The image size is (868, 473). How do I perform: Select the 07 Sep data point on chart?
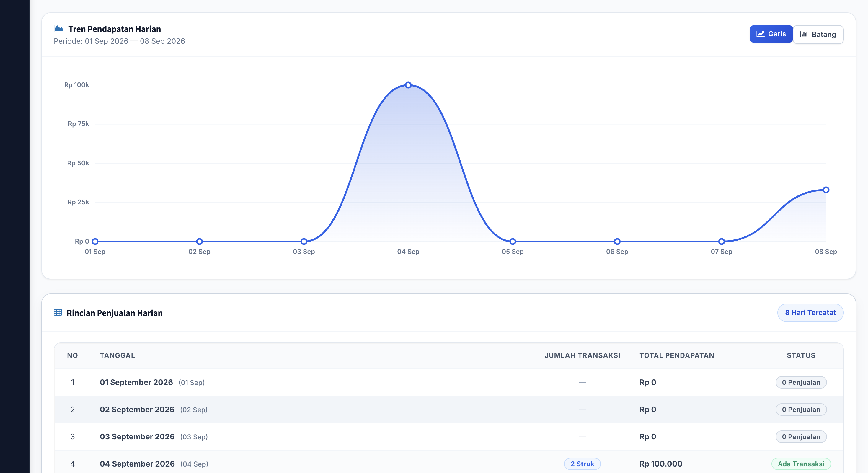pyautogui.click(x=722, y=241)
